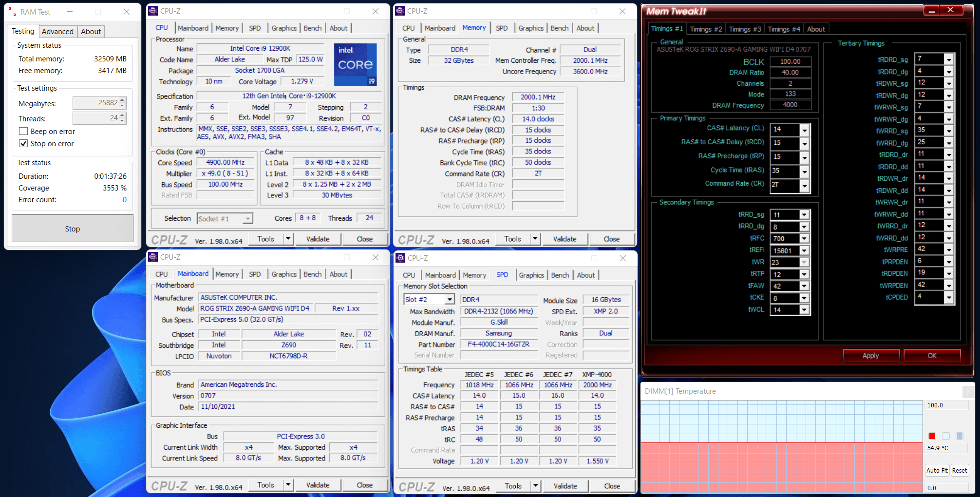This screenshot has height=497, width=980.
Task: Click CPU-Z icon in the SPD window titlebar
Action: [400, 258]
